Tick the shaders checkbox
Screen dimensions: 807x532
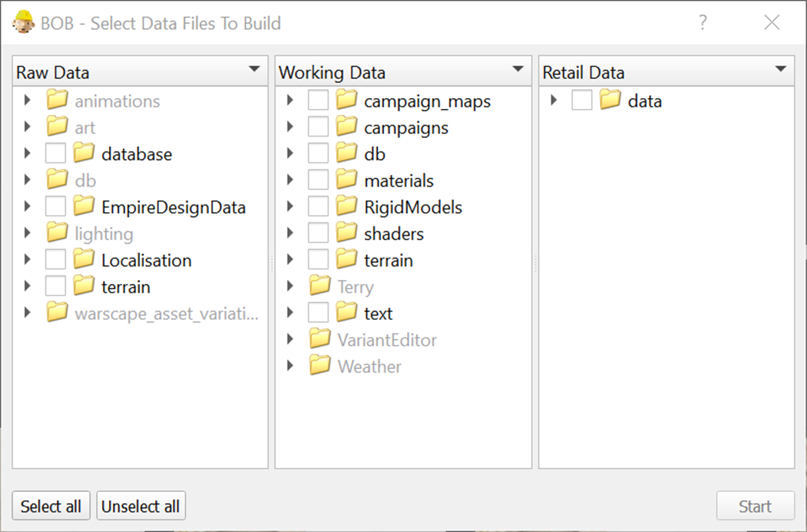point(318,234)
